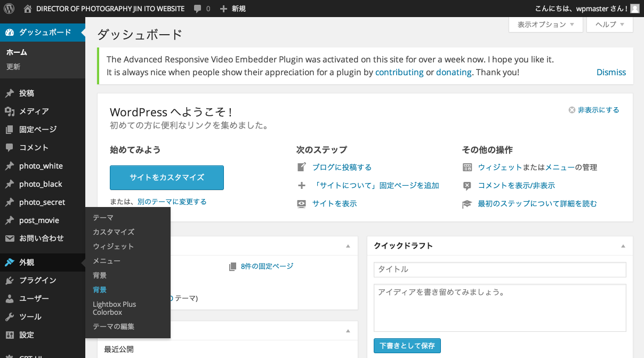Click the ダッシュボード gauge icon
This screenshot has width=644, height=358.
click(10, 33)
